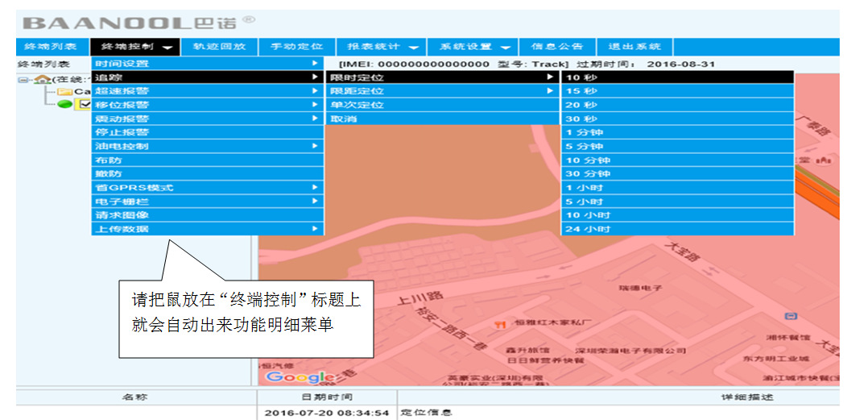Open the 终端控制 dropdown menu
The width and height of the screenshot is (868, 420).
pos(135,47)
